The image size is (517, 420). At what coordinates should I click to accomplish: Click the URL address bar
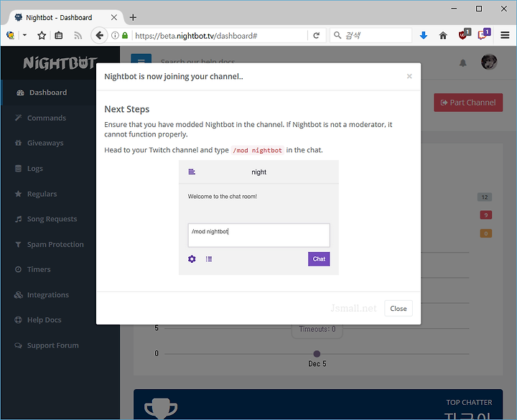(219, 36)
